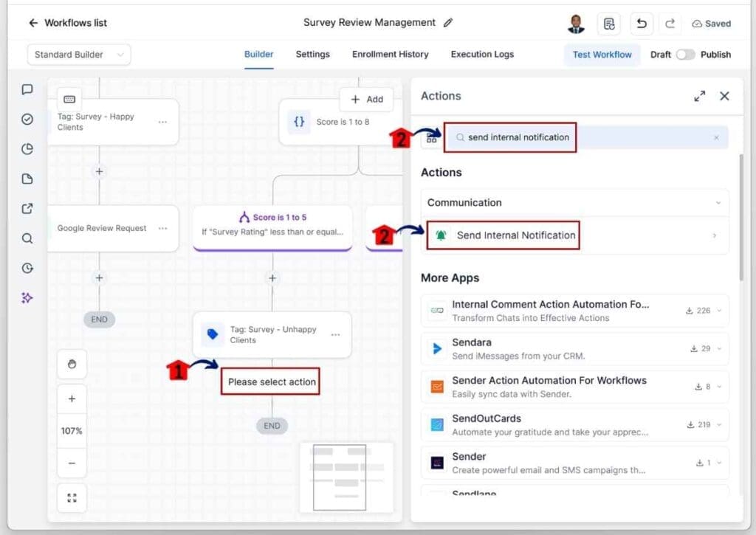Open options for Tag: Survey - Happy Clients
The height and width of the screenshot is (535, 756).
point(162,122)
